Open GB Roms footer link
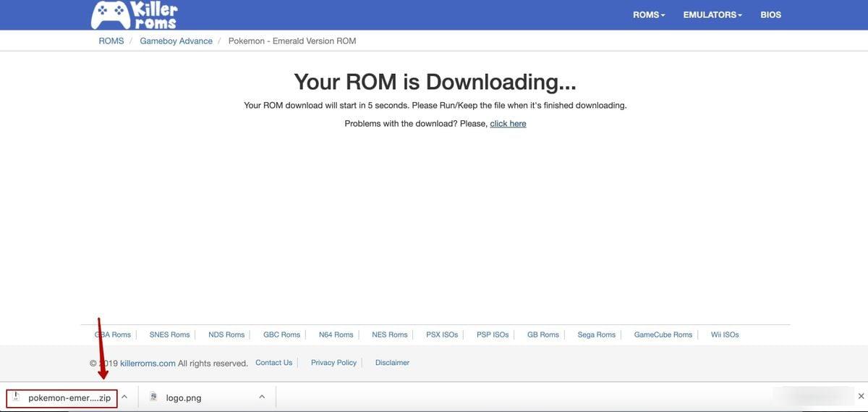The height and width of the screenshot is (412, 868). (x=543, y=335)
